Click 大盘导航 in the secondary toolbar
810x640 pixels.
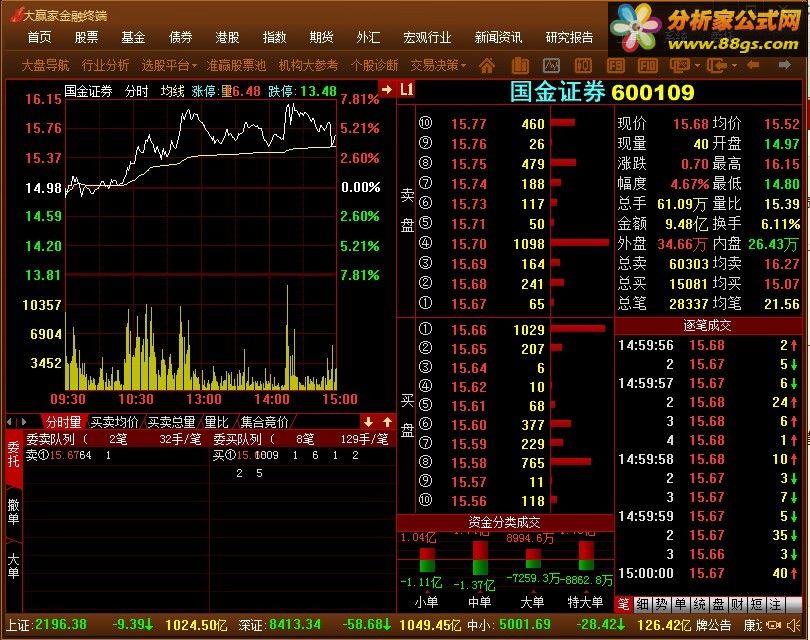(45, 65)
